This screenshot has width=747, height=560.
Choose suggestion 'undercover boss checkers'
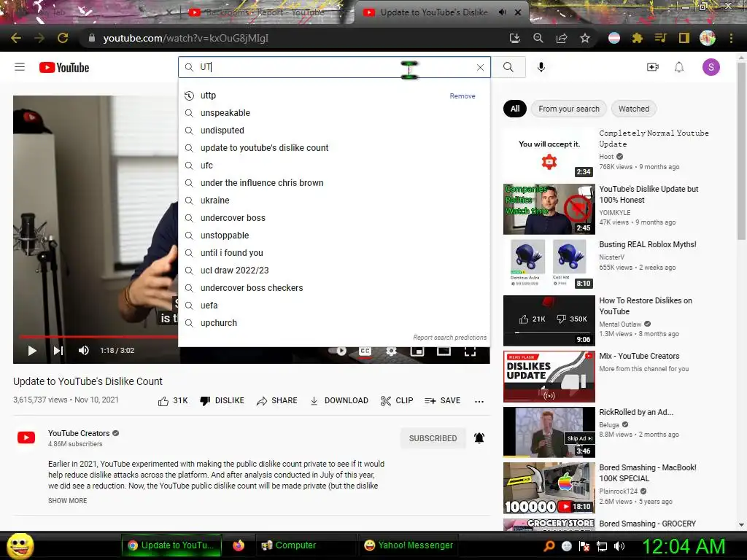point(334,288)
